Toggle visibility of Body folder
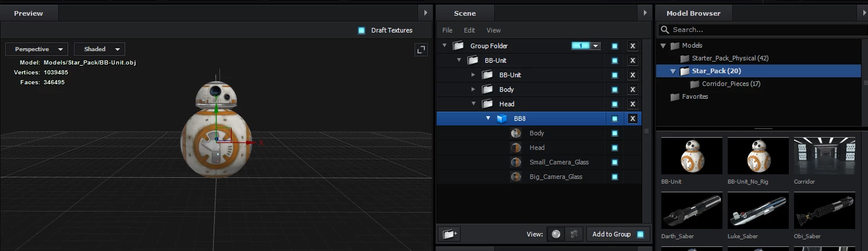Screen dimensions: 868x251 tap(615, 89)
